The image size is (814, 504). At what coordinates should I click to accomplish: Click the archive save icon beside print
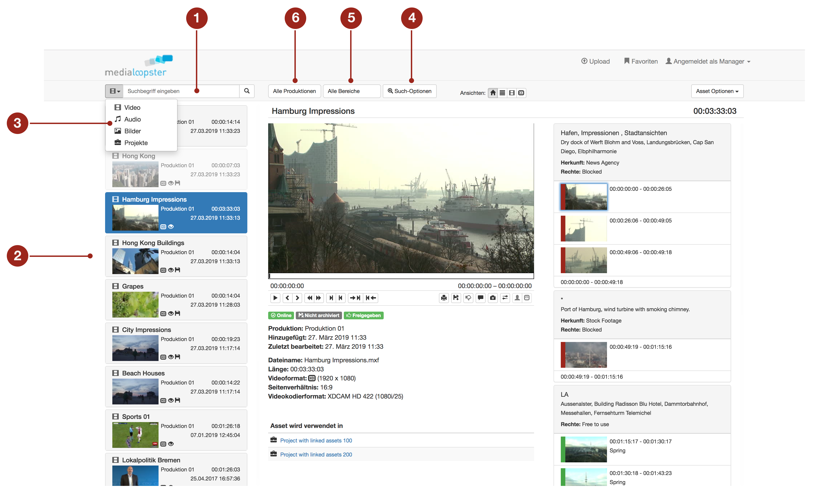tap(456, 298)
